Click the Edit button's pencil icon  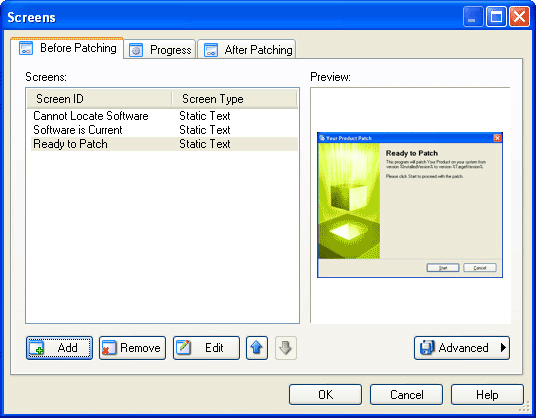(x=184, y=348)
